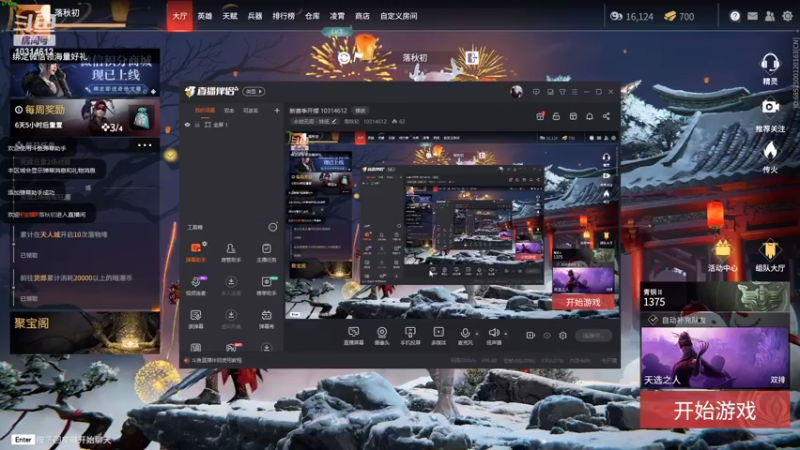Viewport: 800px width, 450px height.
Task: Open the 传火 flame icon
Action: 770,157
